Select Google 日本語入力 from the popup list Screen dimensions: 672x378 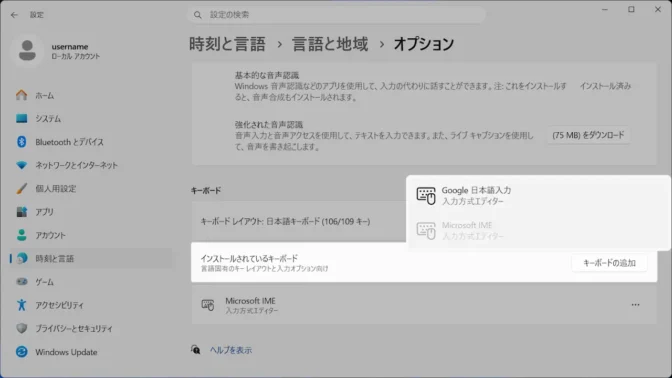point(538,195)
